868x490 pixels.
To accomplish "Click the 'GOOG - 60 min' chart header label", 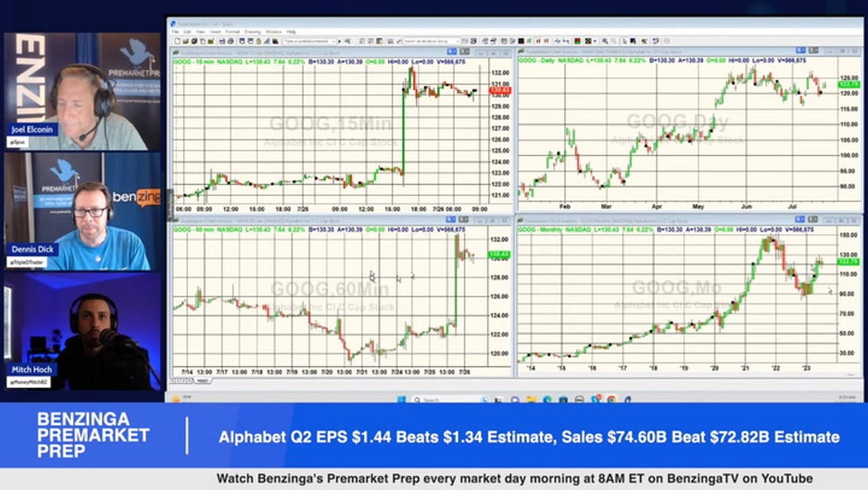I will pyautogui.click(x=195, y=229).
